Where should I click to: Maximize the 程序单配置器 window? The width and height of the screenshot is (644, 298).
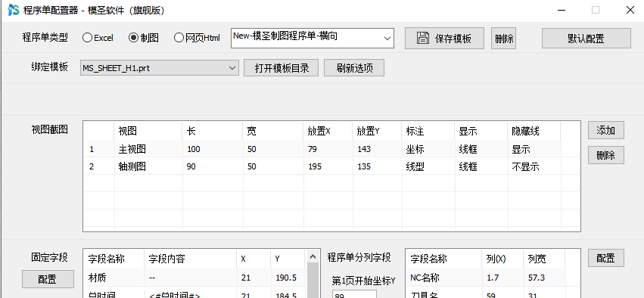[595, 10]
